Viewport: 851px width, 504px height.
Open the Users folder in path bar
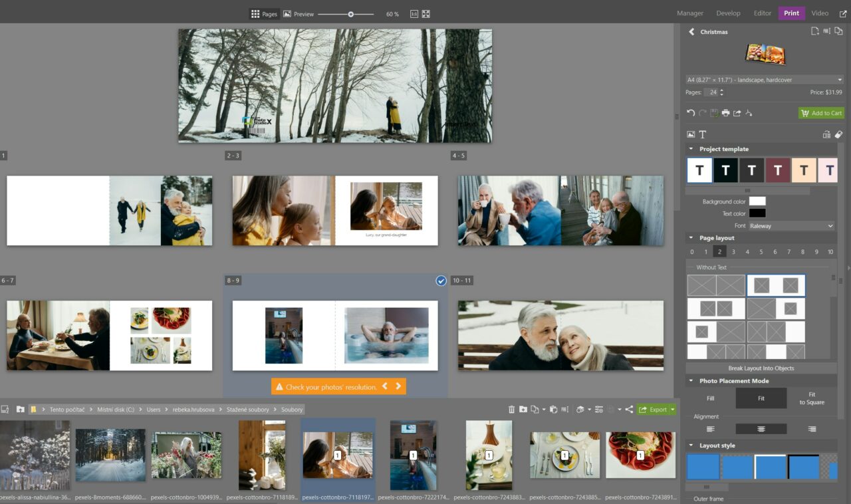pyautogui.click(x=154, y=410)
